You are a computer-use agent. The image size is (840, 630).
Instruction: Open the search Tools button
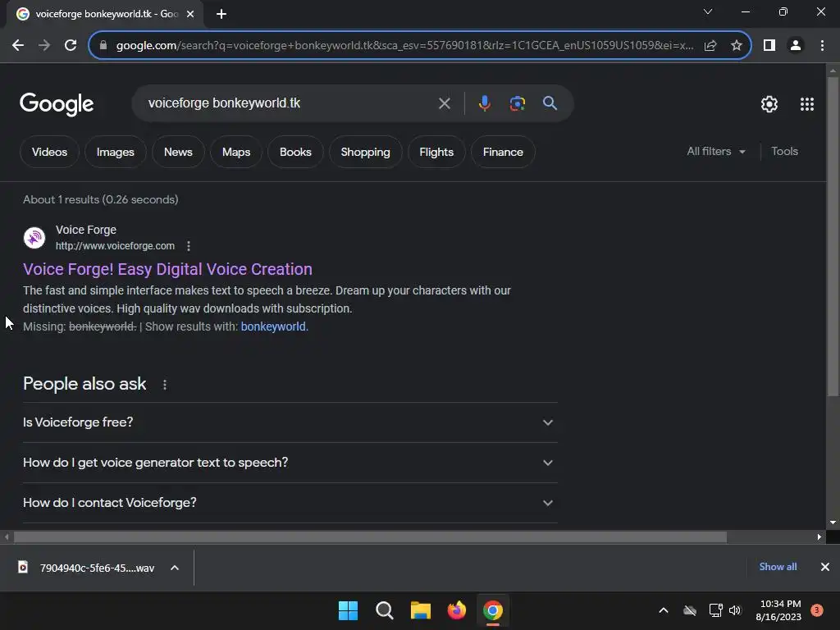784,152
